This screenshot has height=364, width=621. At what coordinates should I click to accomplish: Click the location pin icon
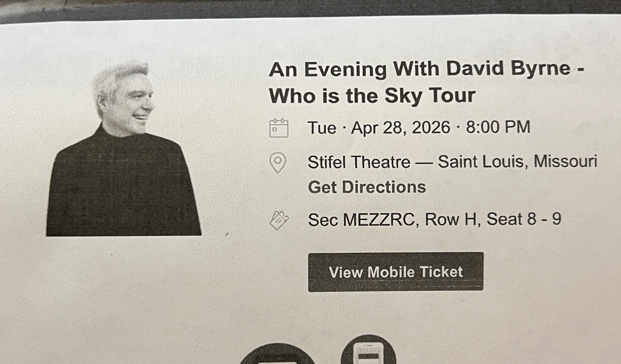[278, 162]
